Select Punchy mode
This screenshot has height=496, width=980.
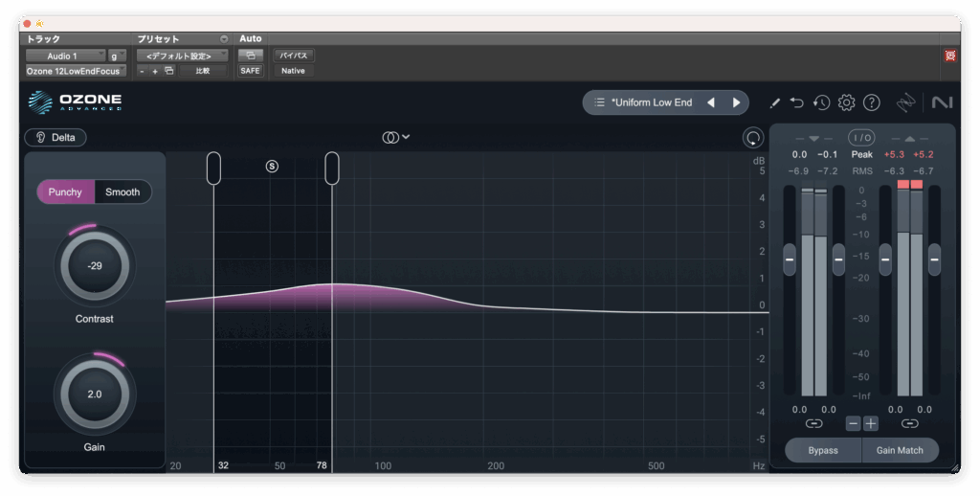click(66, 192)
